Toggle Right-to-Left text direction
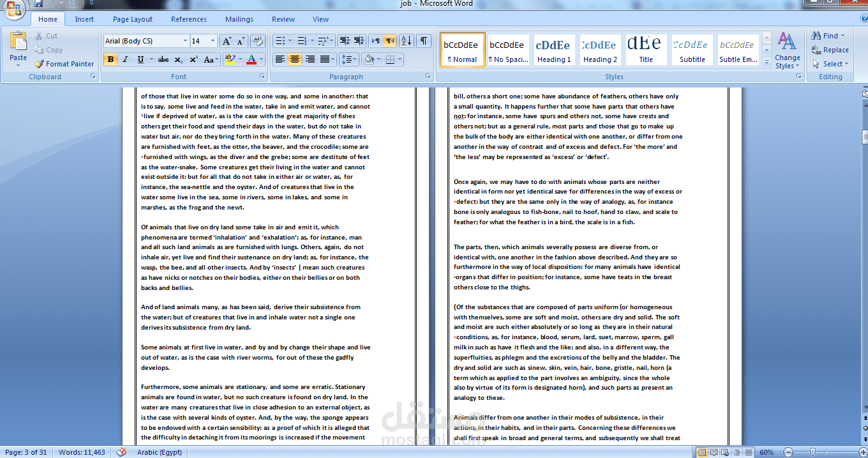The image size is (868, 458). click(390, 41)
